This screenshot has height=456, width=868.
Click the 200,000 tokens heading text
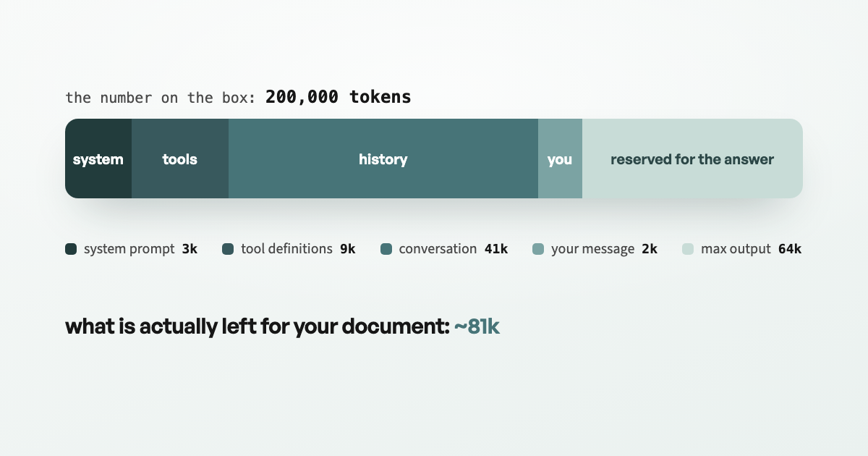(x=338, y=97)
